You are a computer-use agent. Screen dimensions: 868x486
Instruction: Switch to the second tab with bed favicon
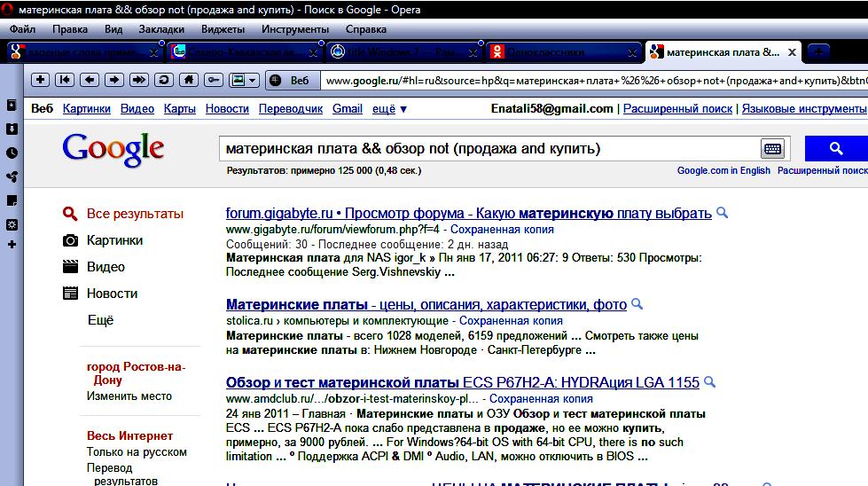tap(245, 52)
